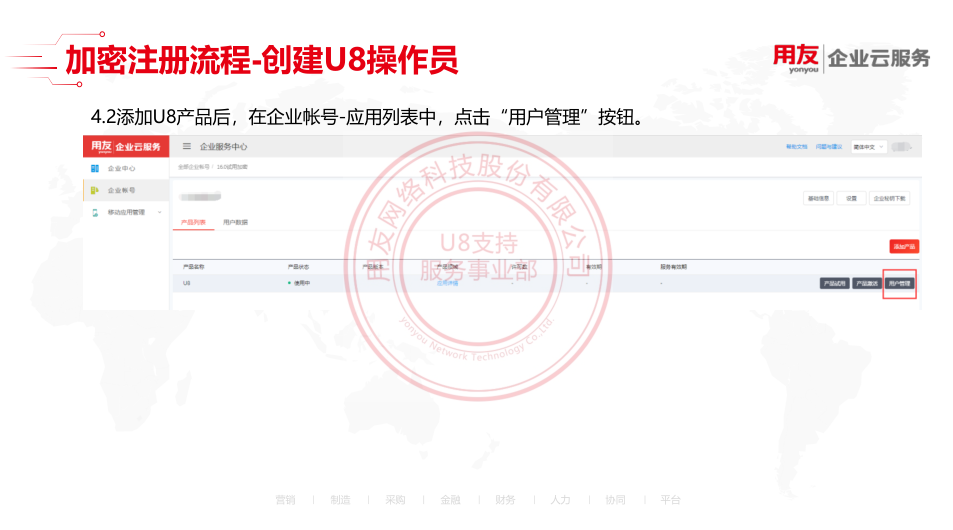Click the blurred enterprise name above the tabs
The image size is (953, 530).
[200, 196]
